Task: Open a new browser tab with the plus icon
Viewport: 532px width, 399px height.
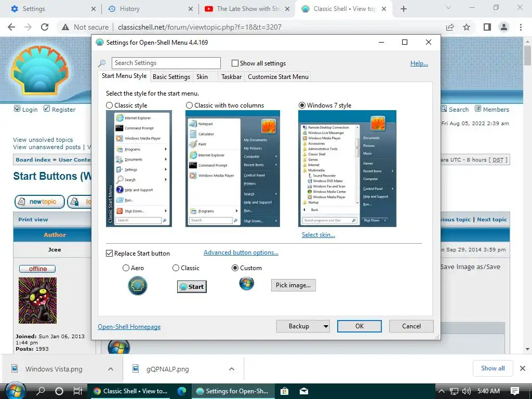Action: click(x=403, y=9)
